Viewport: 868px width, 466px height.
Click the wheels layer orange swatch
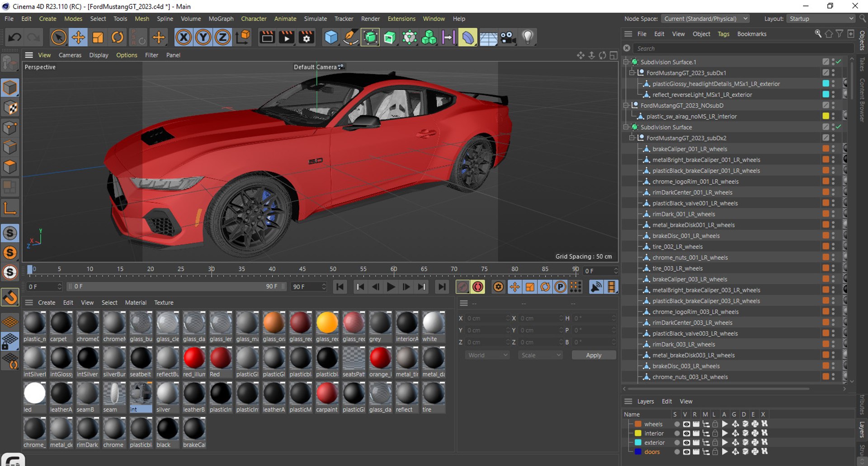[638, 424]
